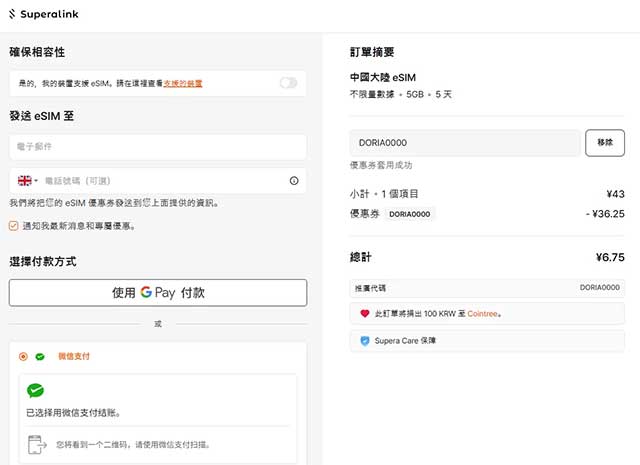Toggle the eSIM device compatibility switch
640x465 pixels.
pyautogui.click(x=288, y=82)
